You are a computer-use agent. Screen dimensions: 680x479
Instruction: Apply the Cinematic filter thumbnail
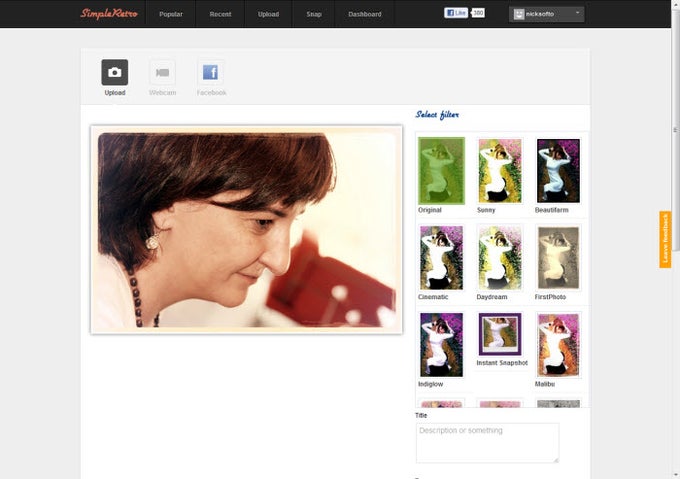[x=441, y=258]
